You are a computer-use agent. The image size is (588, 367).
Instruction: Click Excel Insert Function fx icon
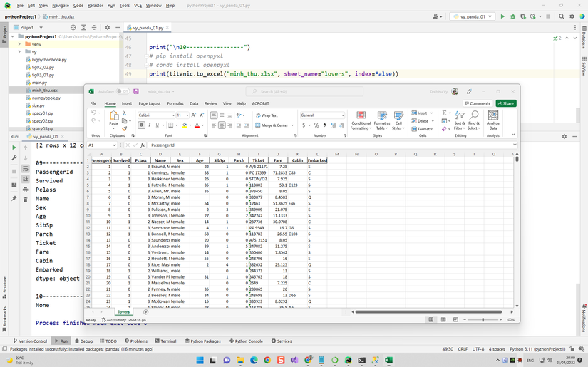(x=143, y=145)
